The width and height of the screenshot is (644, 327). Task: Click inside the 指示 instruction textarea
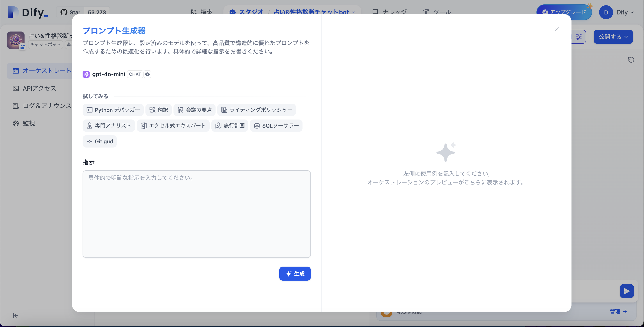(196, 214)
